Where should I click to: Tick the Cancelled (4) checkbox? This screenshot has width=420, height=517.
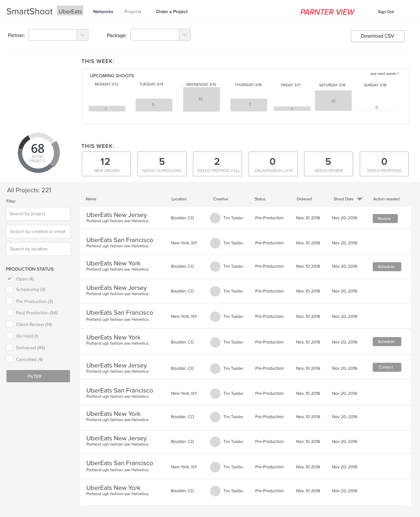point(10,359)
